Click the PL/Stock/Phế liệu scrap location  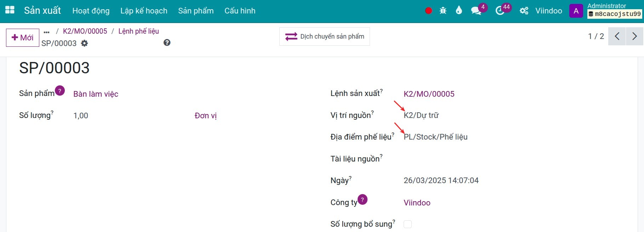pyautogui.click(x=435, y=137)
